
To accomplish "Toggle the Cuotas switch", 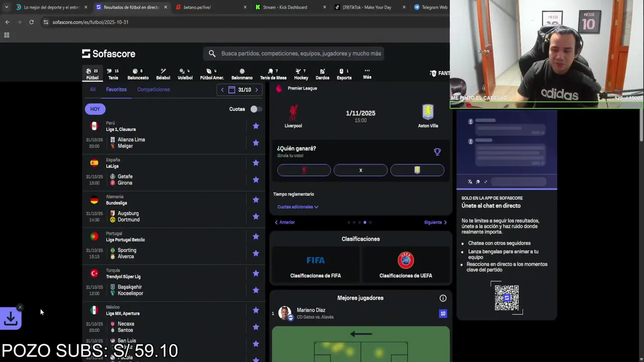I will pos(256,109).
